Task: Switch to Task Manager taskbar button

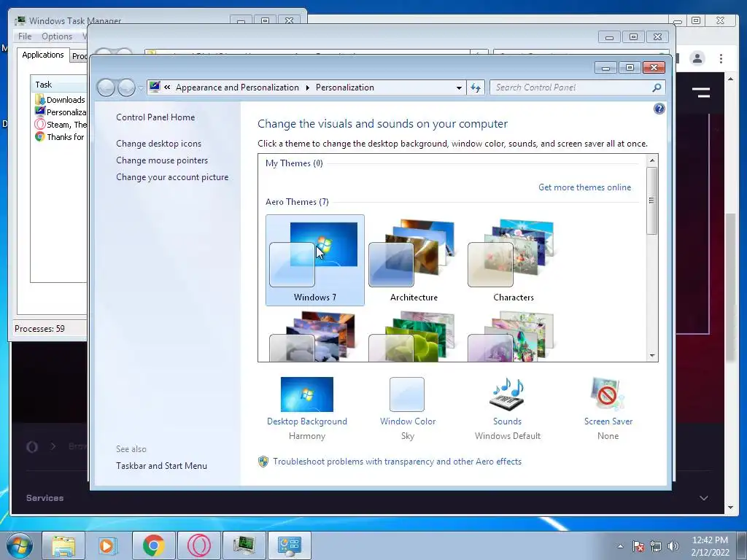Action: (244, 545)
